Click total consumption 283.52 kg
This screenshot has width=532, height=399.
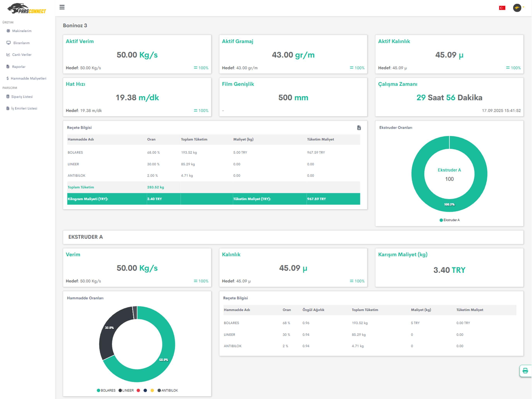(155, 187)
